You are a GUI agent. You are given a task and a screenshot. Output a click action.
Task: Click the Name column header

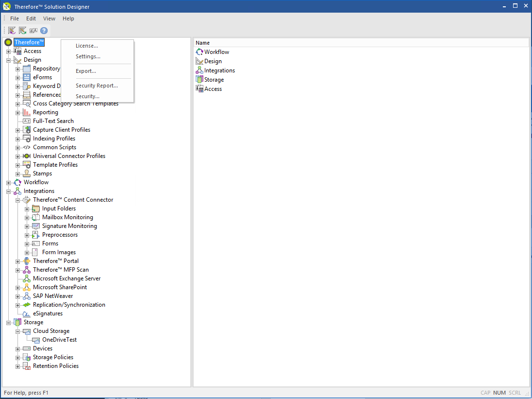coord(202,42)
